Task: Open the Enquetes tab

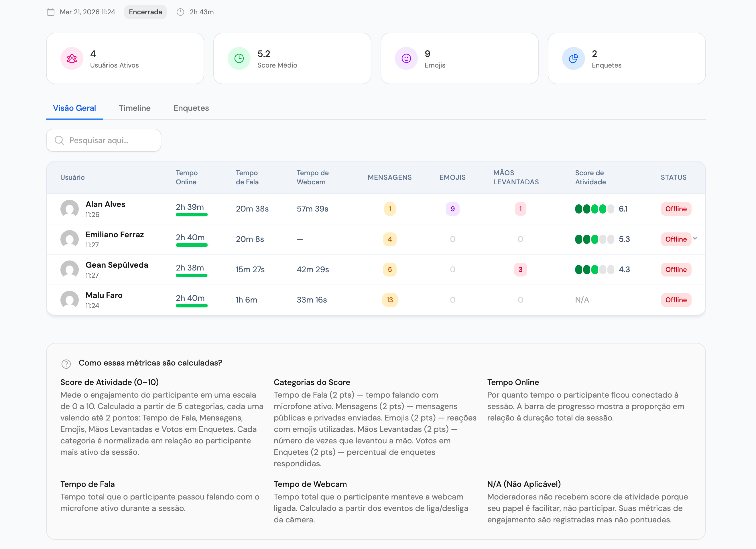Action: click(191, 108)
